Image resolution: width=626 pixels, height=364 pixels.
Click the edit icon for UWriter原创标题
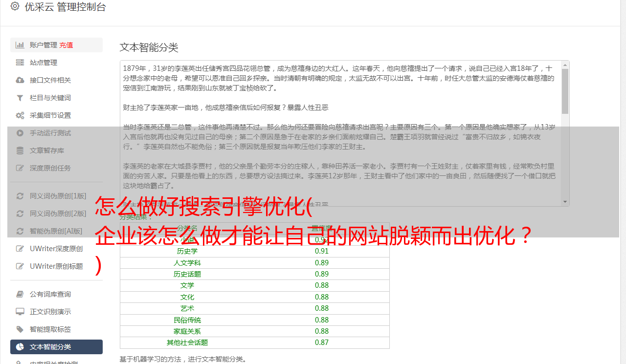20,266
